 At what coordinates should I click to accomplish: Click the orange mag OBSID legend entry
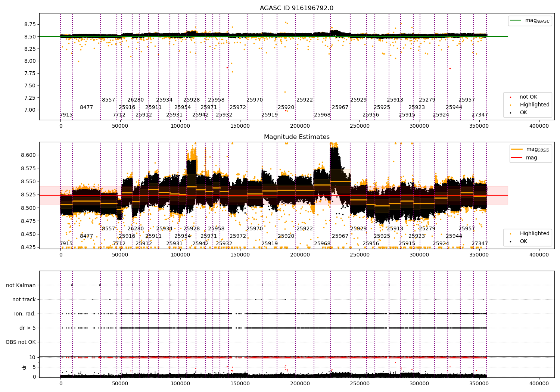pyautogui.click(x=531, y=149)
